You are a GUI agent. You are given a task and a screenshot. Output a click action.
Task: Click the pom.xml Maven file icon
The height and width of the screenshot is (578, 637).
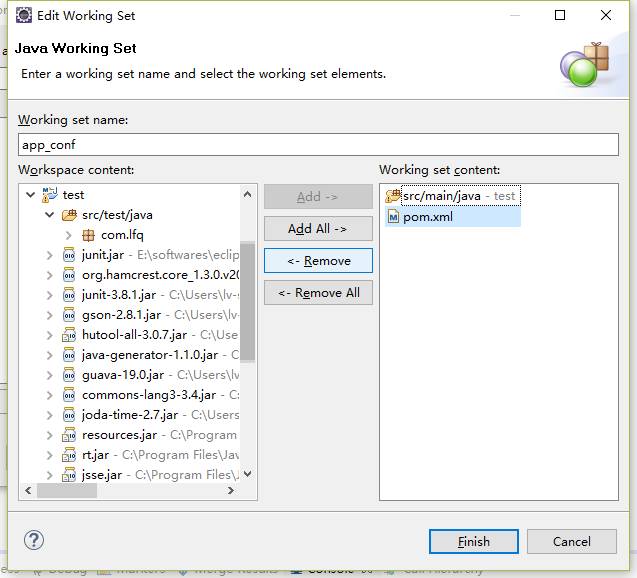pyautogui.click(x=393, y=217)
